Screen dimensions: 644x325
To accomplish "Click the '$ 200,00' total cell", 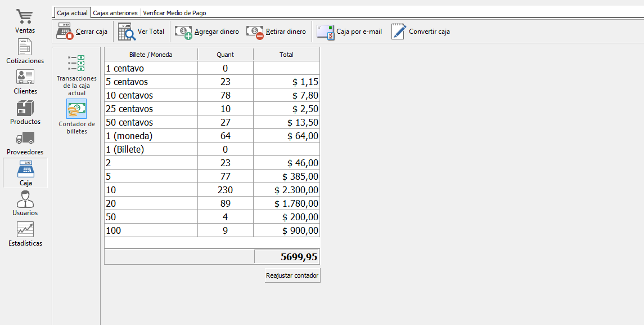I will pos(286,217).
